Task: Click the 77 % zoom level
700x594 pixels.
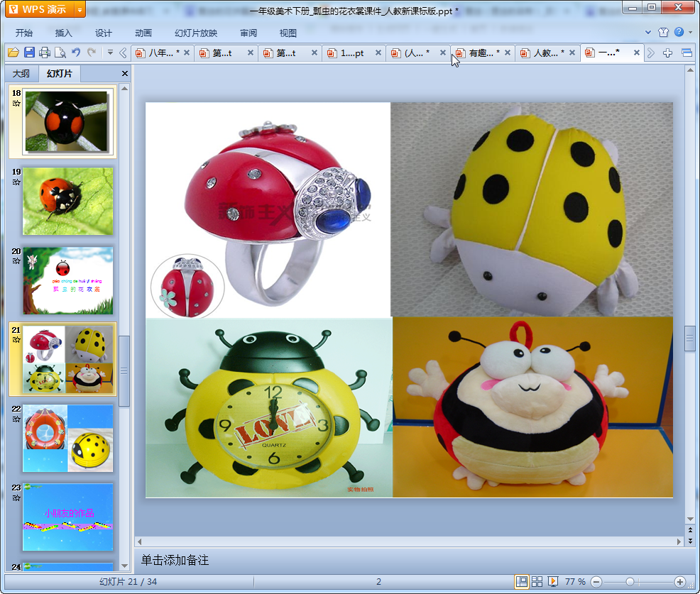Action: pos(575,581)
